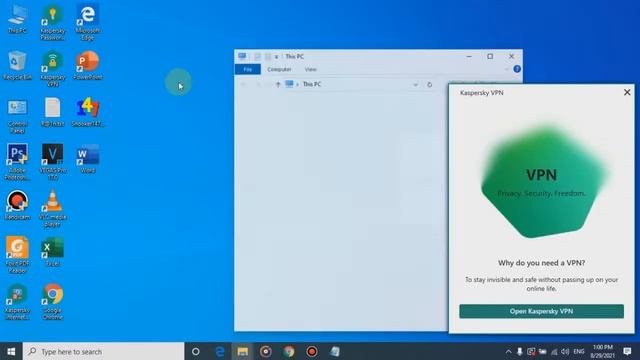
Task: Click the Explorer forward arrow
Action: click(x=258, y=84)
